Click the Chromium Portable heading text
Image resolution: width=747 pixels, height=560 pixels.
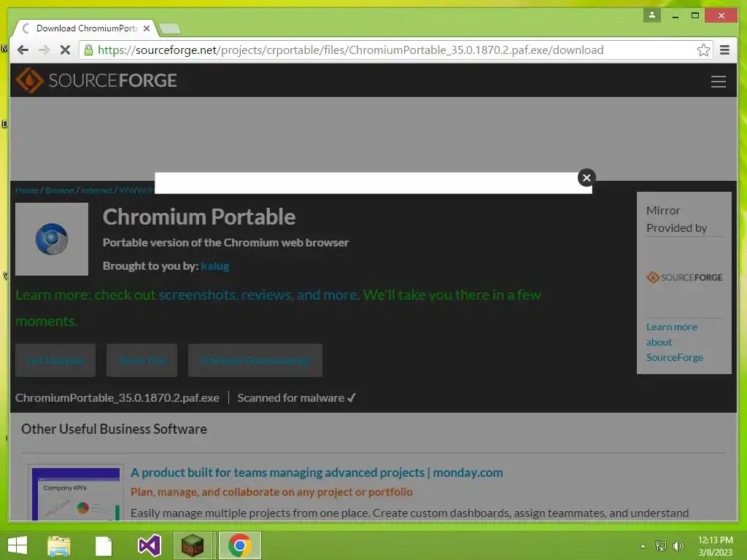(x=199, y=217)
